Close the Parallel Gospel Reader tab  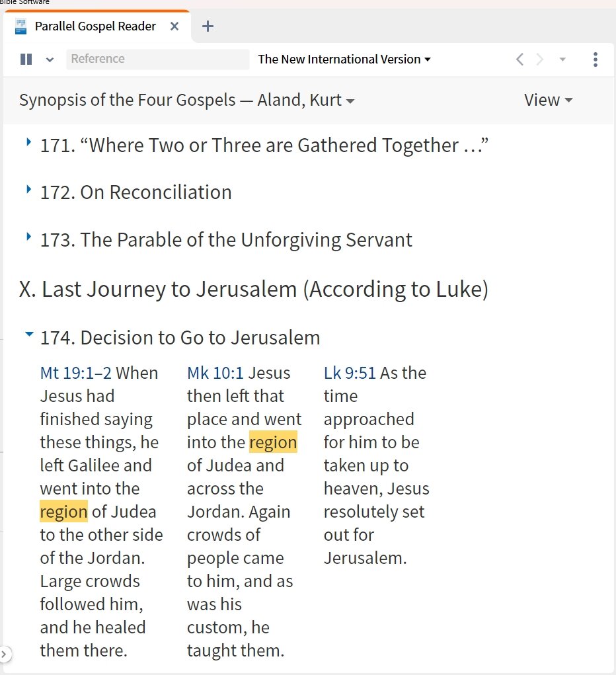point(174,26)
